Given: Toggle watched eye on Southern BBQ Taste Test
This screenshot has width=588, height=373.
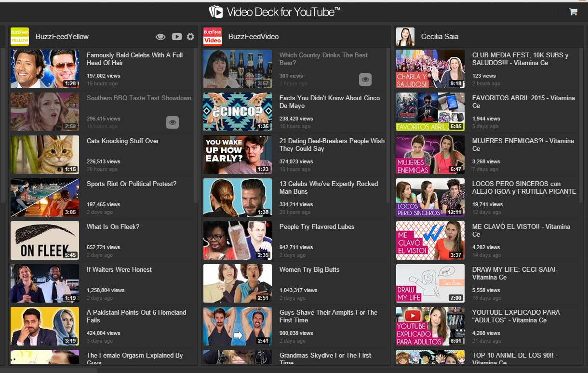Looking at the screenshot, I should (173, 122).
